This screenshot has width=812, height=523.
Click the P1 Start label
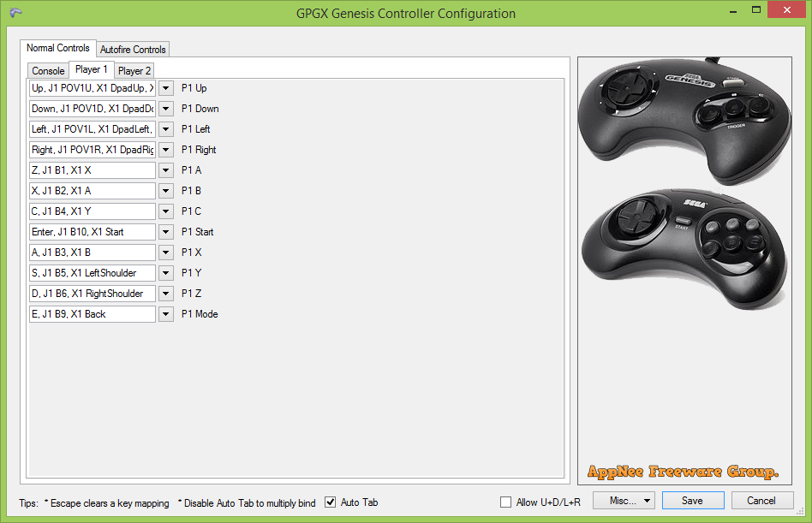(197, 232)
